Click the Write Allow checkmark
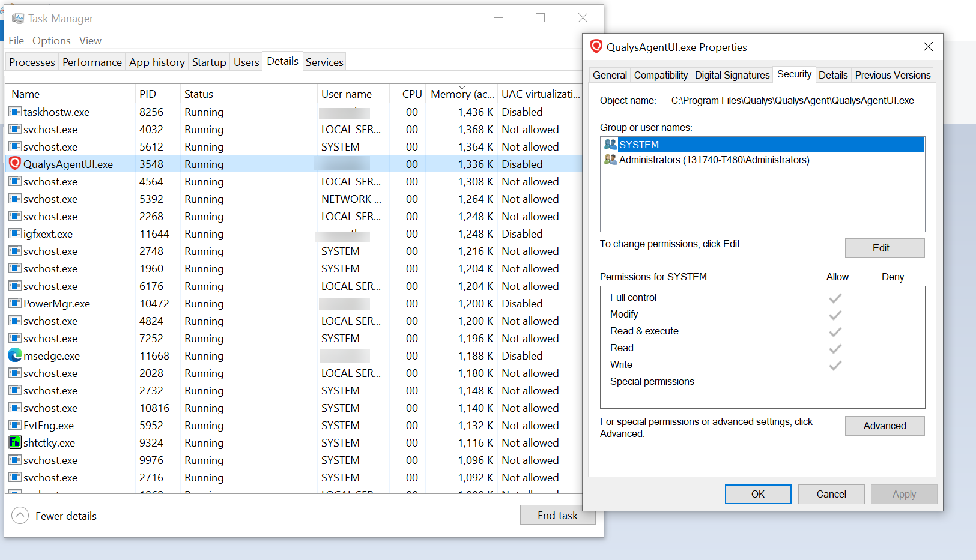The image size is (976, 560). (835, 365)
